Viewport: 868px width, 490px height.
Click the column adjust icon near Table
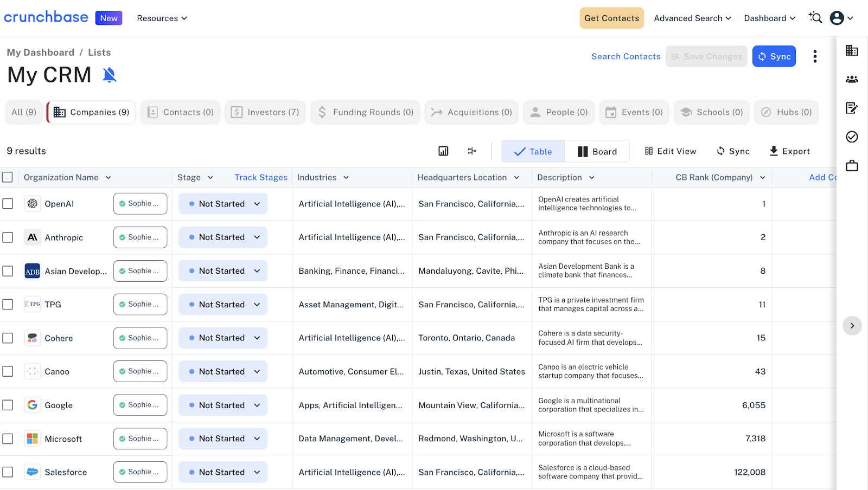coord(472,151)
